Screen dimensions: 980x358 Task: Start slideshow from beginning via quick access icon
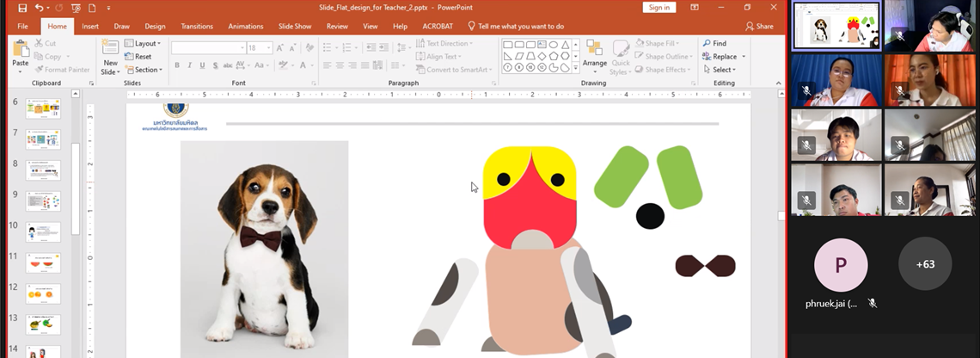coord(77,8)
